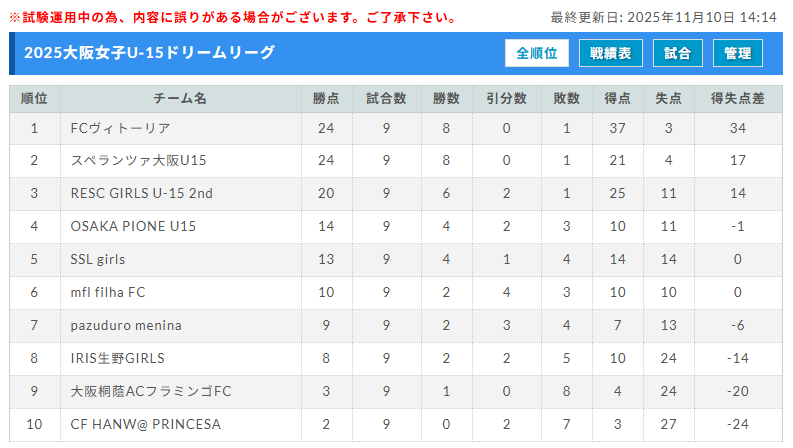Viewport: 793px width, 448px height.
Task: Select team スペランツァ大阪U15
Action: pyautogui.click(x=138, y=160)
